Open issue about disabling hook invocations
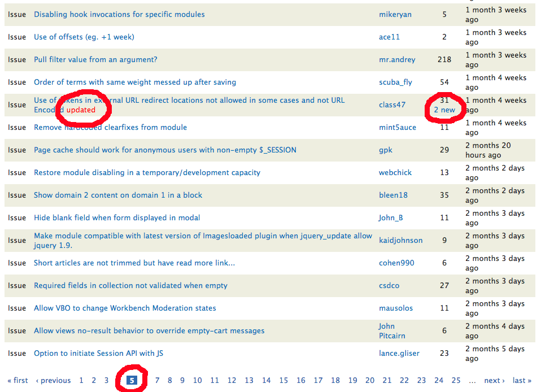This screenshot has width=541, height=392. (119, 14)
